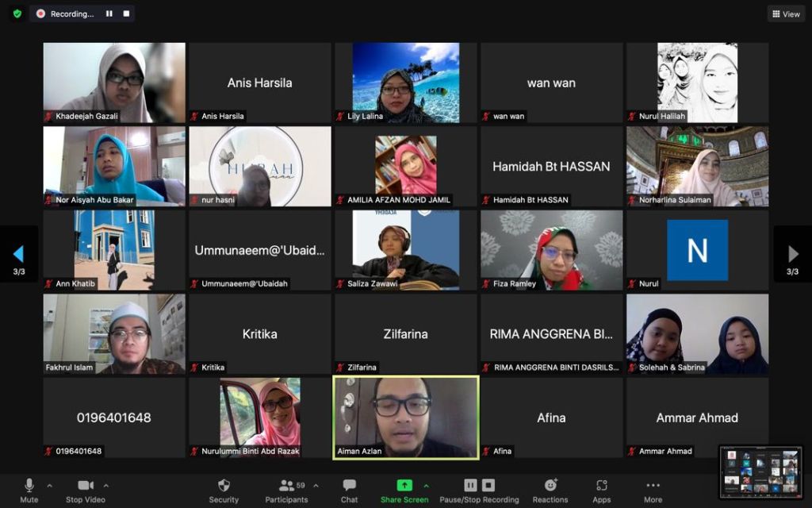Mute the microphone
Viewport: 812px width, 508px height.
click(29, 486)
